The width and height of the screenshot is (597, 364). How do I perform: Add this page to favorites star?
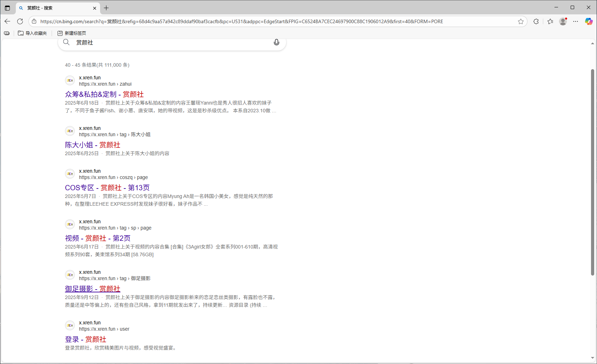(x=520, y=21)
